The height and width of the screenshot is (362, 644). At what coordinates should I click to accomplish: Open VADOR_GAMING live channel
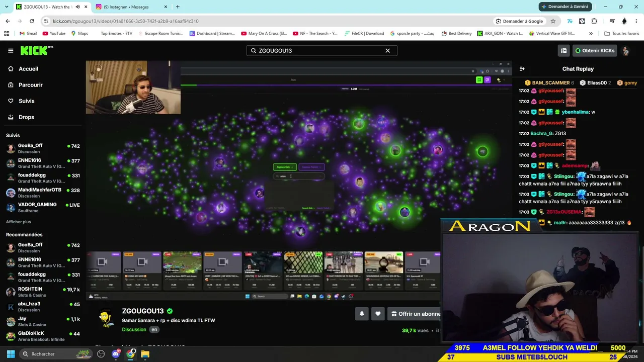click(43, 207)
